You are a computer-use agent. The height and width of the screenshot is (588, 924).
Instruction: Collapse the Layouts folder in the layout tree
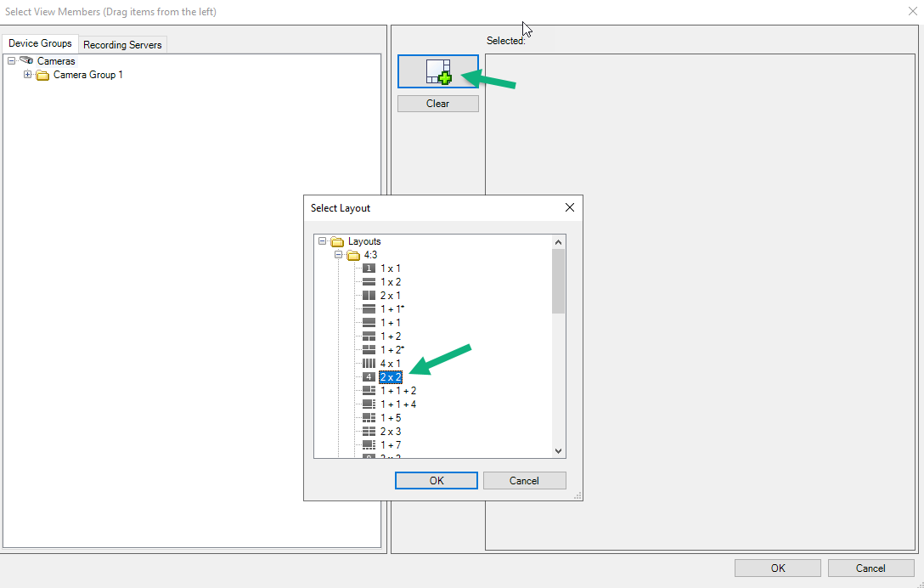click(323, 240)
